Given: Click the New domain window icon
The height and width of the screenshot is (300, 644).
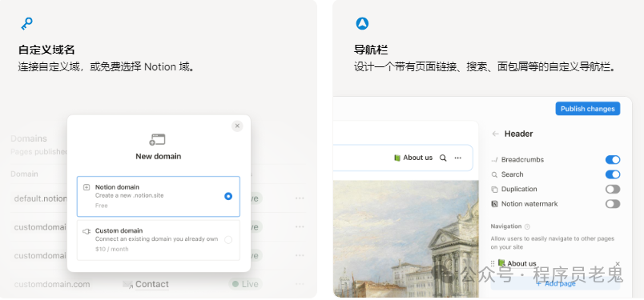Looking at the screenshot, I should pyautogui.click(x=157, y=140).
